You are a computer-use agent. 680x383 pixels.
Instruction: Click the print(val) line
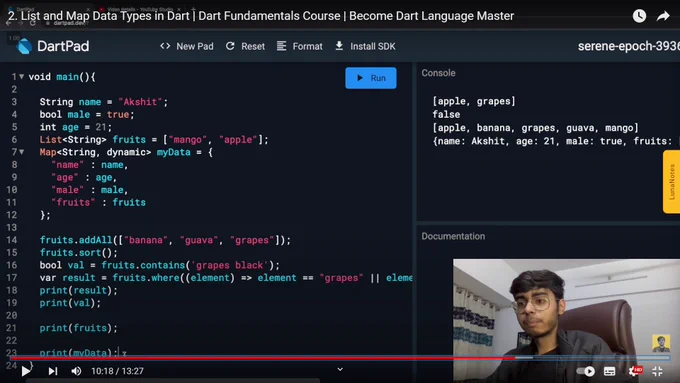(70, 303)
